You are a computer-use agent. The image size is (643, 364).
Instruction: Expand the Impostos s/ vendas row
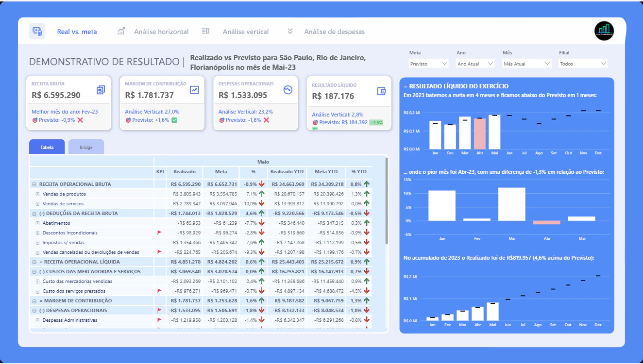click(37, 243)
